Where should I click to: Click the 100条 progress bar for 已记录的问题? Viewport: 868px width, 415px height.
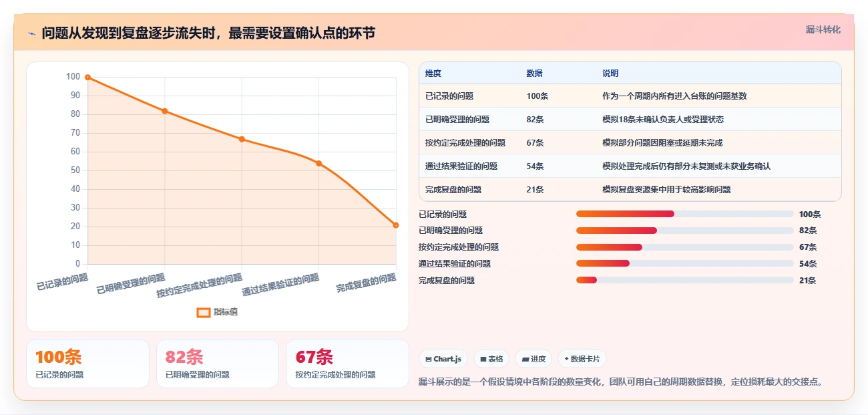click(x=684, y=214)
